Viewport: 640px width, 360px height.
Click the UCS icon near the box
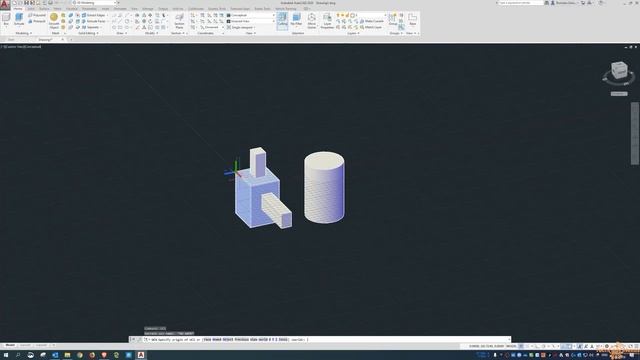point(233,171)
